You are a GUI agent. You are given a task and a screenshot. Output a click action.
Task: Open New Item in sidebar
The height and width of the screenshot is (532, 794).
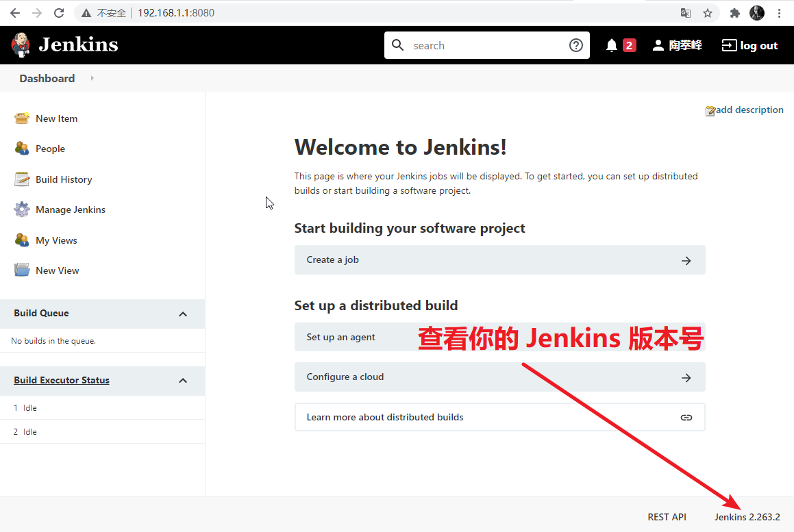(x=57, y=118)
